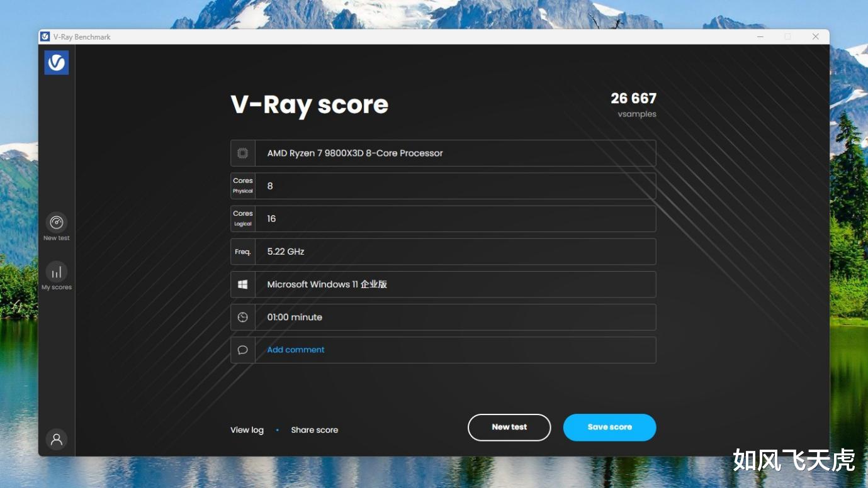Image resolution: width=868 pixels, height=488 pixels.
Task: Click the Freq. label
Action: [243, 252]
